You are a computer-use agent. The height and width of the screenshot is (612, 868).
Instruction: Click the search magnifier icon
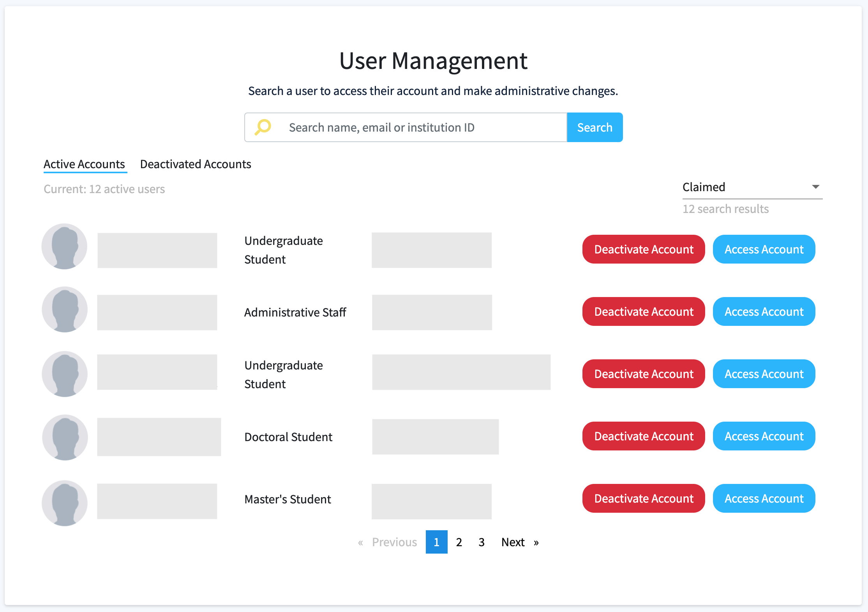(262, 127)
